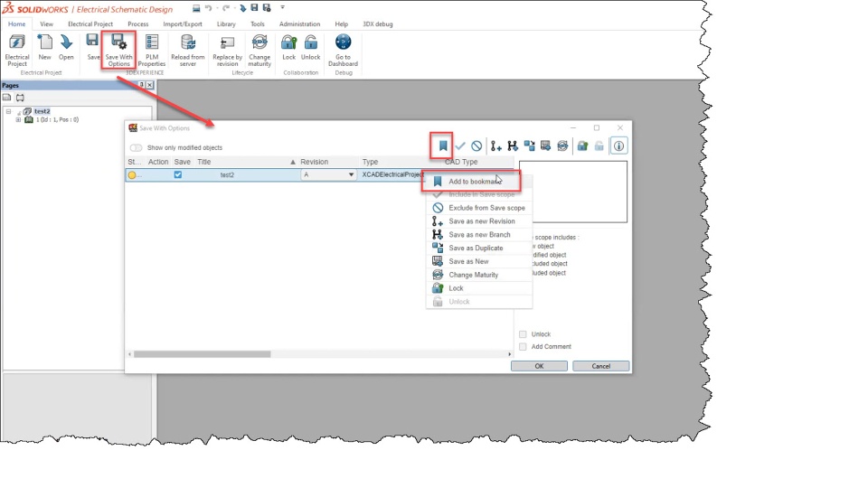This screenshot has height=488, width=868.
Task: Choose Add to bookmark menu entry
Action: (479, 182)
